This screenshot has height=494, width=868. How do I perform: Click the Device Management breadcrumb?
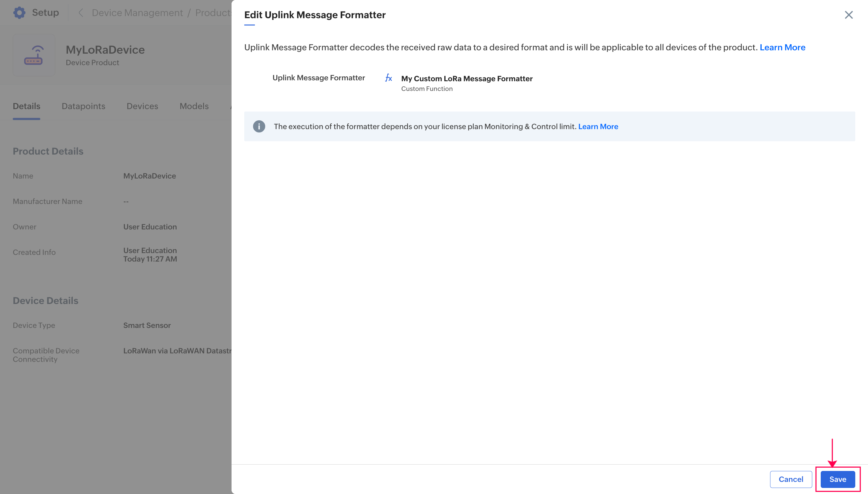(x=137, y=13)
